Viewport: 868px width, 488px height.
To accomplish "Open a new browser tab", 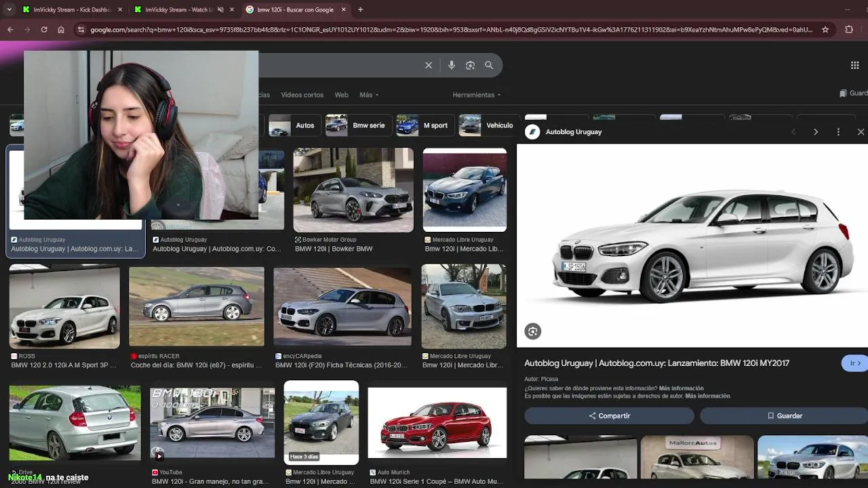I will point(360,9).
